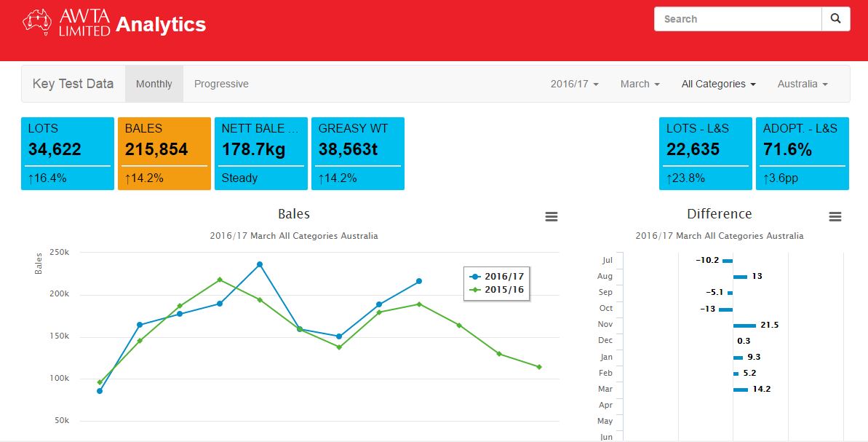Expand the All Categories dropdown
This screenshot has height=442, width=868.
[717, 84]
